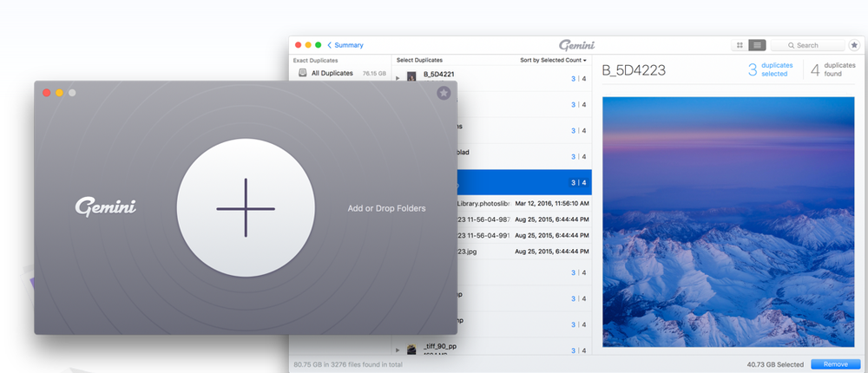The image size is (868, 373).
Task: Click the '3 duplicates selected' counter
Action: click(771, 69)
